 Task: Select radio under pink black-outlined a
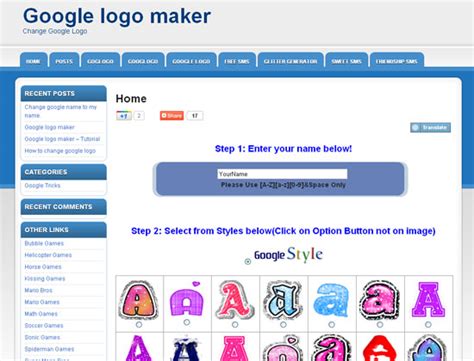pos(380,324)
